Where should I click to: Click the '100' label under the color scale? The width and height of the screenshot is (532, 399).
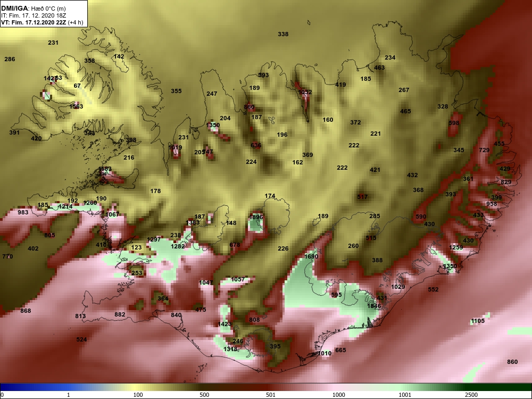pyautogui.click(x=138, y=395)
